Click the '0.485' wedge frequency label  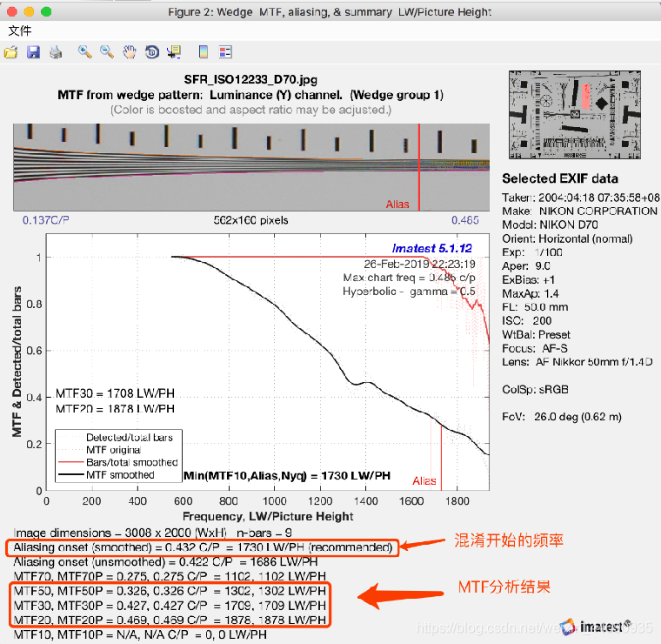point(465,220)
